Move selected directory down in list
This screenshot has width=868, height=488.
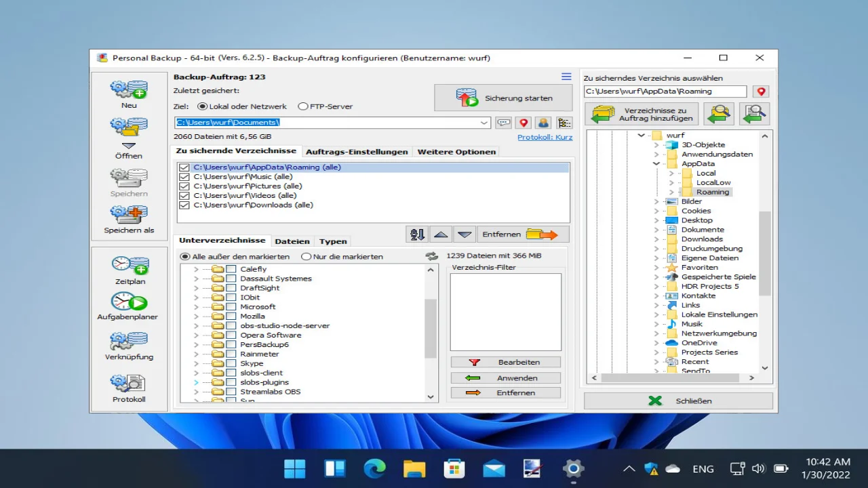pyautogui.click(x=465, y=235)
